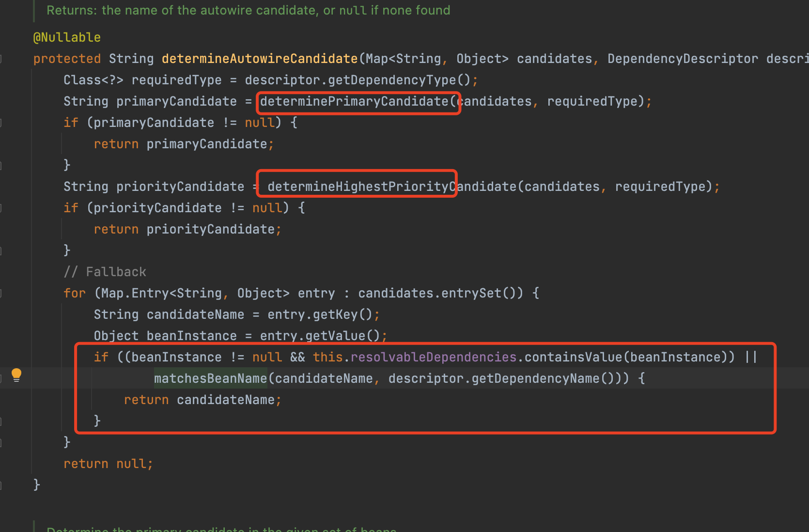Navigate to determinePrimaryCandidate method call

354,101
